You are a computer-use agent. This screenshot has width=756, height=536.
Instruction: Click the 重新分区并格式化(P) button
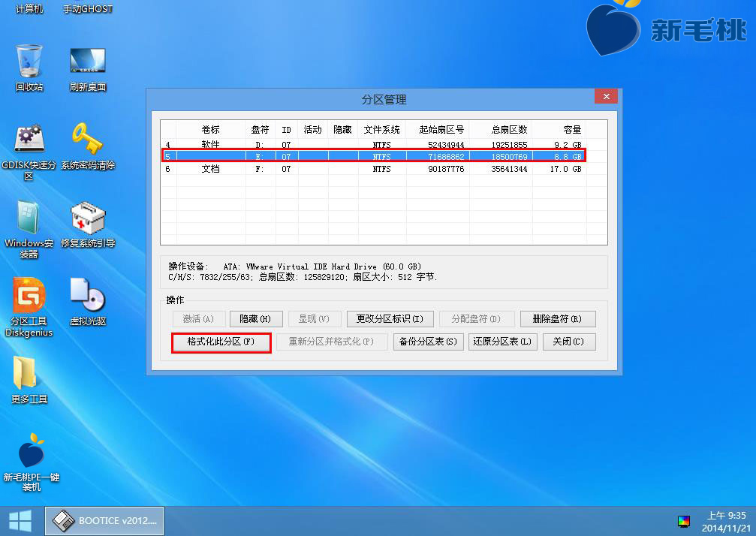[x=331, y=342]
